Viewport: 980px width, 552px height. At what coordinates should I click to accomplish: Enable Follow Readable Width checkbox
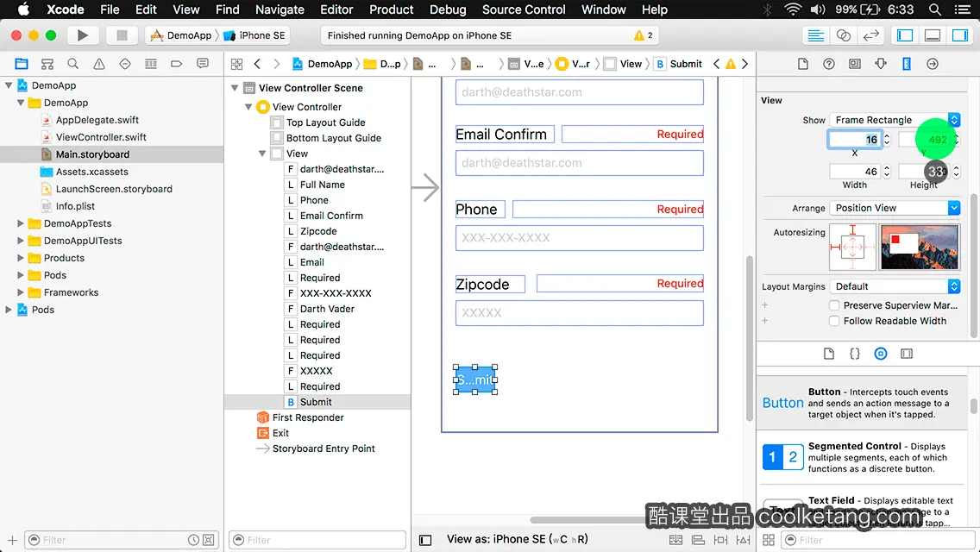coord(833,321)
